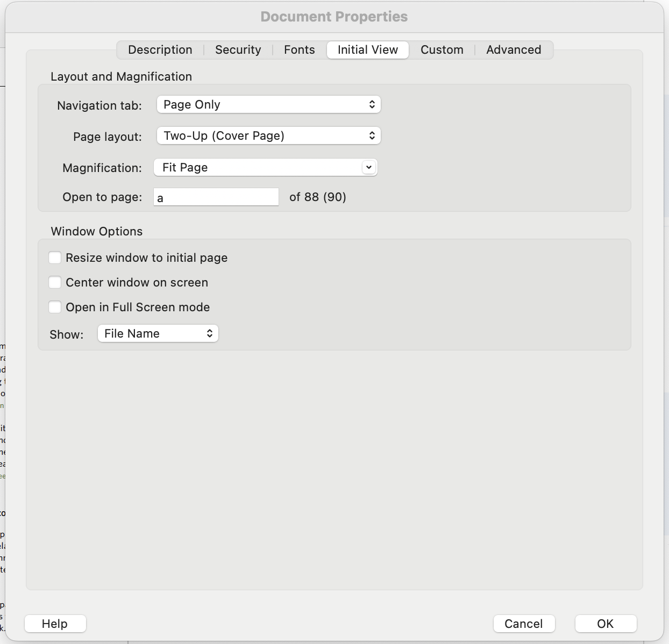Click the 'of 88 (90)' page count text
The image size is (669, 644).
tap(318, 197)
